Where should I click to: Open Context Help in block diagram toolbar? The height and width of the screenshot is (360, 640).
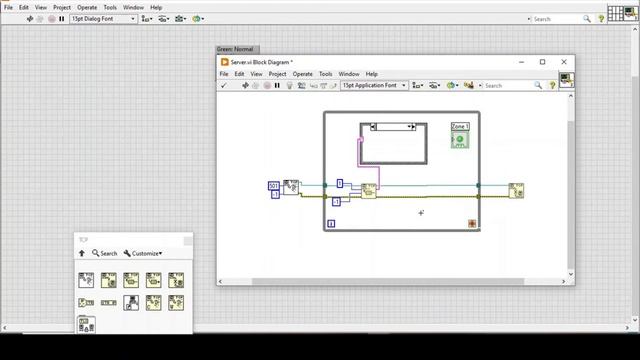point(552,85)
